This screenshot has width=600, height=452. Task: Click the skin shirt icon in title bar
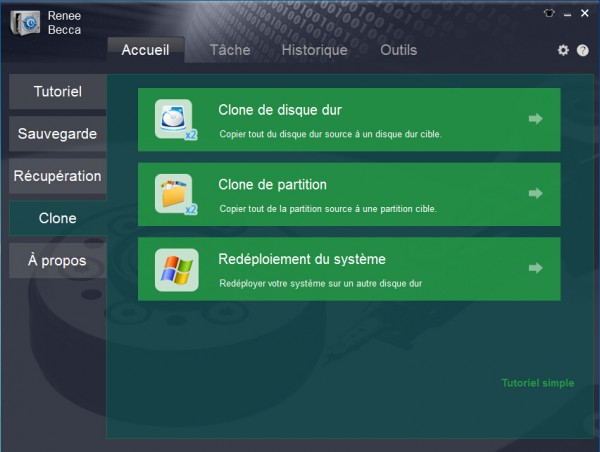click(549, 13)
